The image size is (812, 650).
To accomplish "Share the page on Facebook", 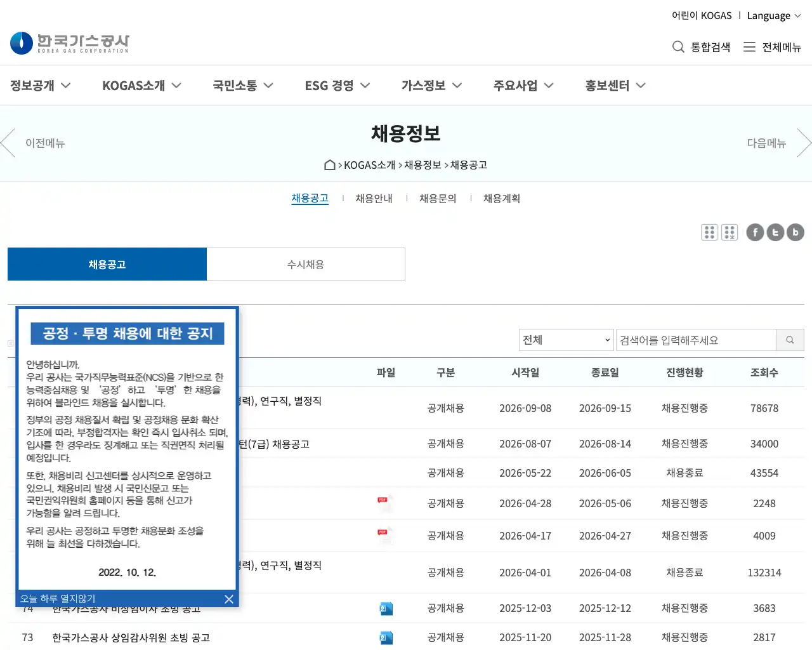I will pos(755,232).
